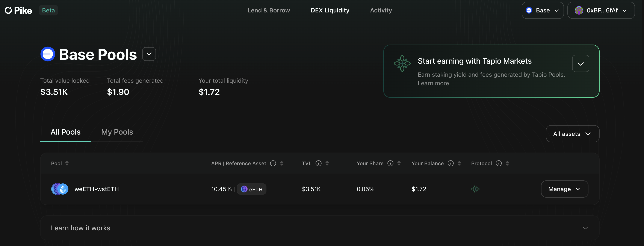The width and height of the screenshot is (644, 246).
Task: Open the All assets filter dropdown
Action: click(x=572, y=134)
